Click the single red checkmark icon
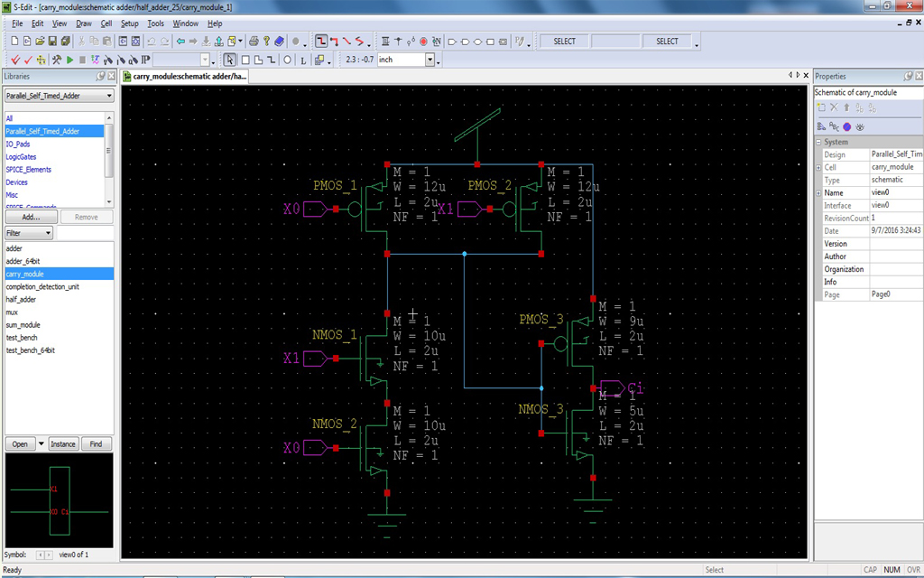Image resolution: width=924 pixels, height=578 pixels. (x=28, y=60)
